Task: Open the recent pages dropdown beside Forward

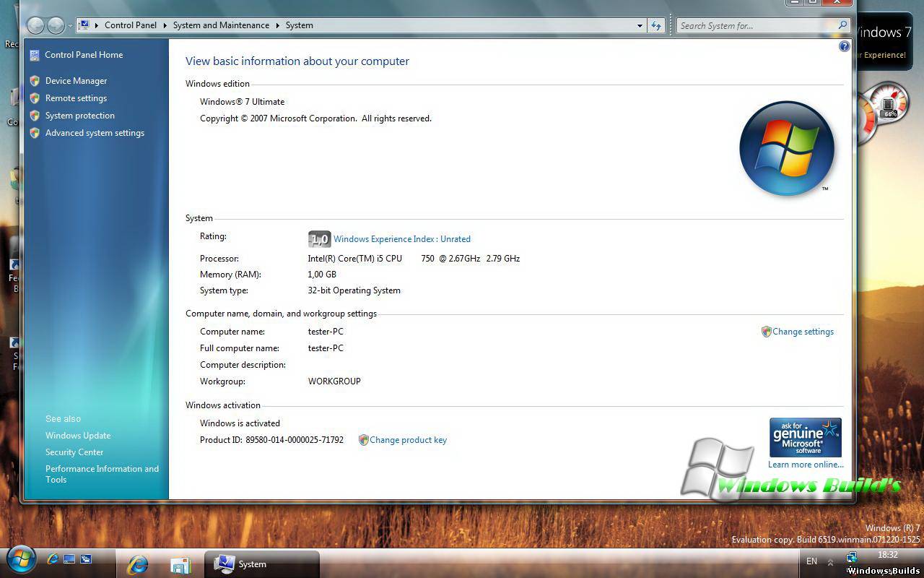Action: pyautogui.click(x=70, y=26)
